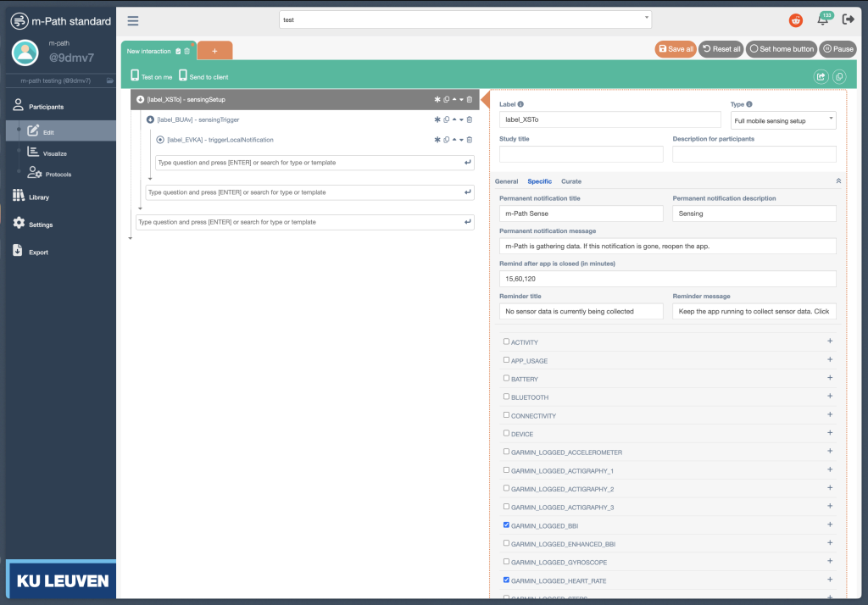The height and width of the screenshot is (605, 868).
Task: Switch to the General tab
Action: (506, 181)
